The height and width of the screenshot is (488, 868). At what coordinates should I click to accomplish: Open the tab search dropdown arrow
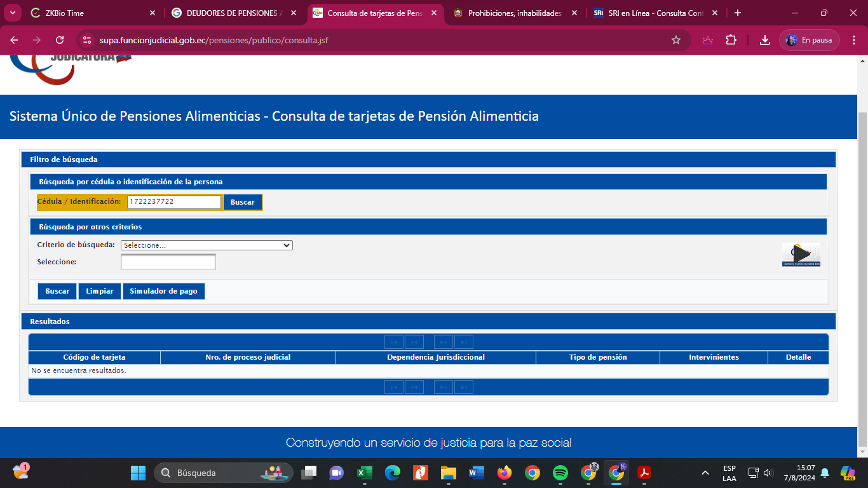click(12, 13)
